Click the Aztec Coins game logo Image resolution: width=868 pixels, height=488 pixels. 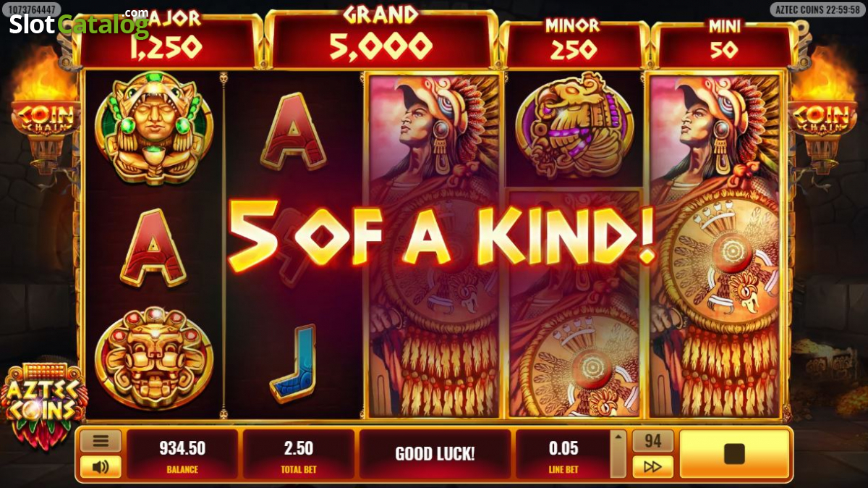tap(43, 402)
